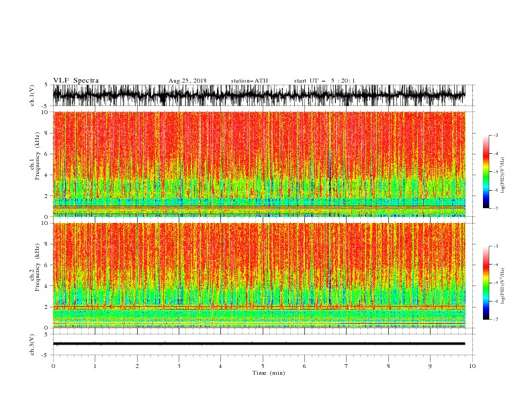Click the "2" kHz tick of ch.1 axis

[47, 195]
